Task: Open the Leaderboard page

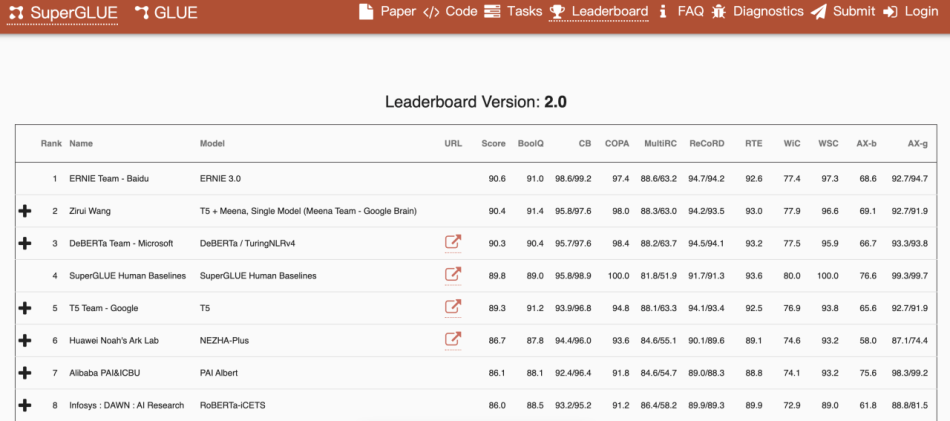Action: pyautogui.click(x=610, y=12)
